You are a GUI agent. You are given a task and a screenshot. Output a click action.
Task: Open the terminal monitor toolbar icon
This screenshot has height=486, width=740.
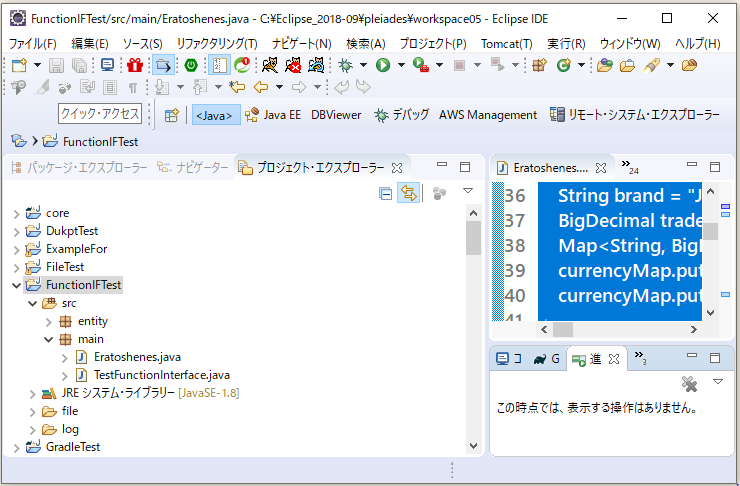pos(108,65)
